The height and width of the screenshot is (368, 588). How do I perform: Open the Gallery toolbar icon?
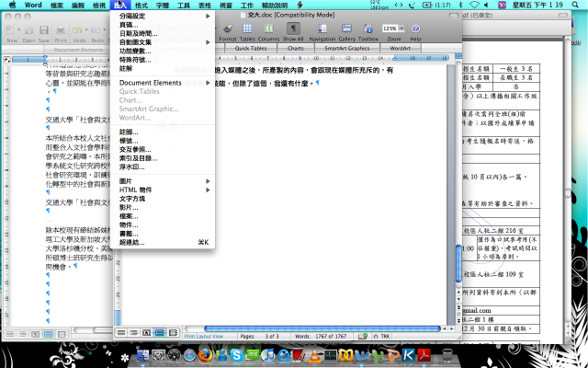347,29
